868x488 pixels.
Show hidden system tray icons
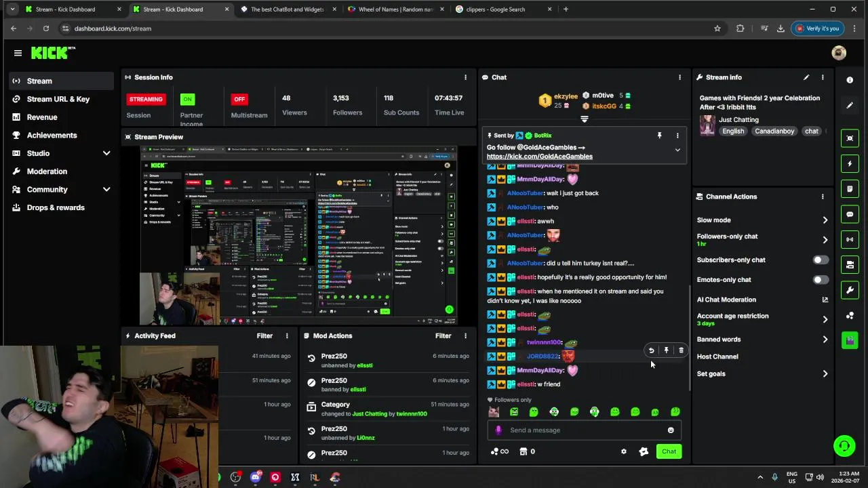coord(759,477)
